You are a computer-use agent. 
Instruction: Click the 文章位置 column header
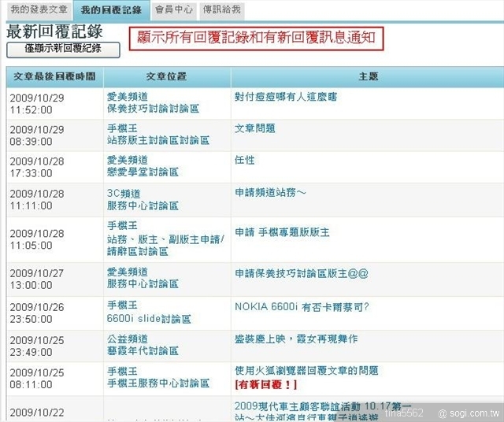pos(166,76)
